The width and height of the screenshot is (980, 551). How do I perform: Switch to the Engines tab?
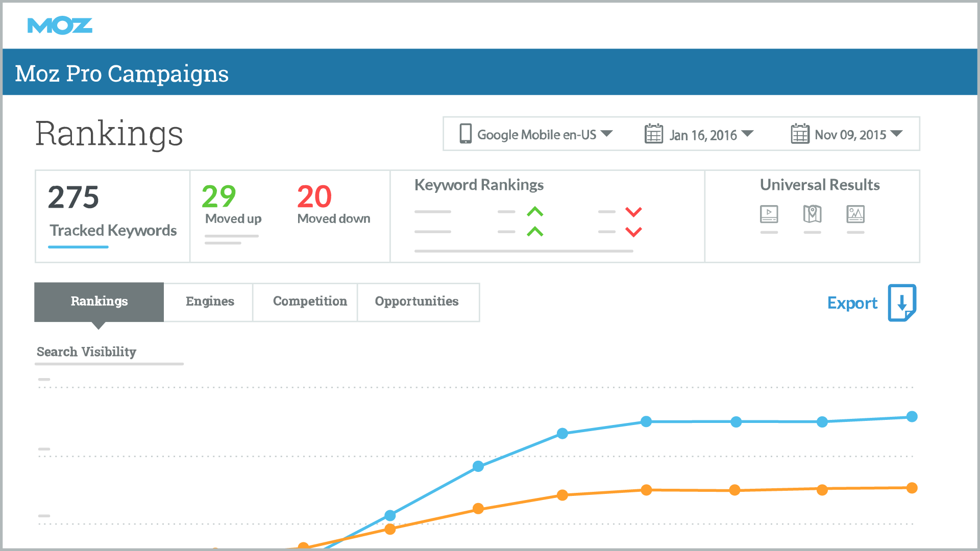pos(209,302)
